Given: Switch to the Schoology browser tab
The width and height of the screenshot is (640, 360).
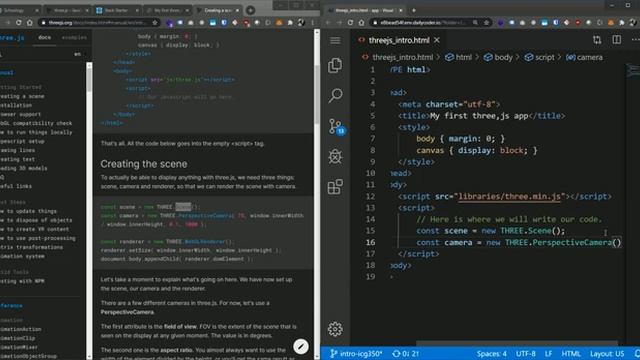Looking at the screenshot, I should (x=14, y=10).
